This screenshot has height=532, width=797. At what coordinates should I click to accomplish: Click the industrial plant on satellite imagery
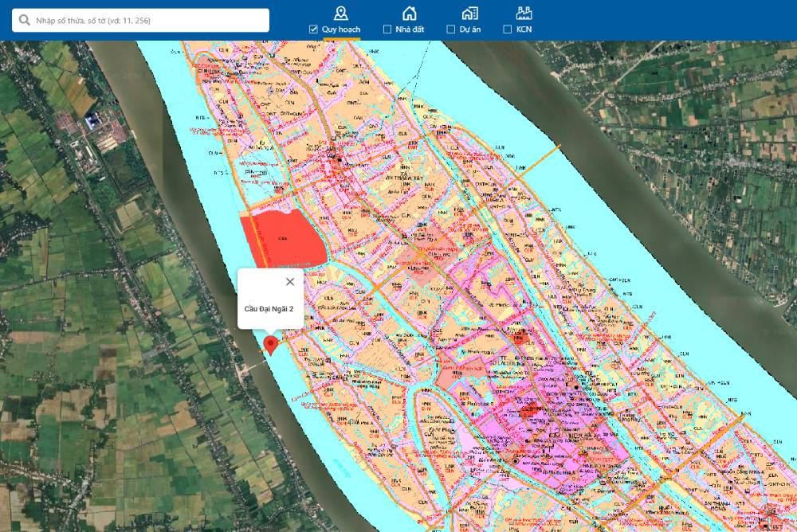point(93,122)
